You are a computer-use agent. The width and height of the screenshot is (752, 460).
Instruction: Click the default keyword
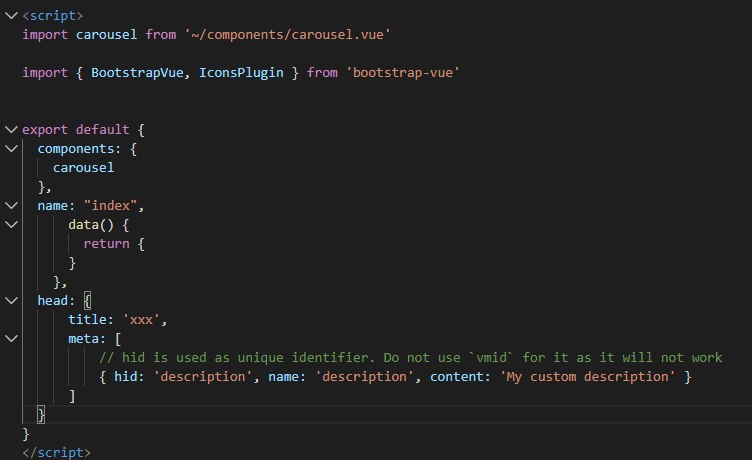[103, 130]
